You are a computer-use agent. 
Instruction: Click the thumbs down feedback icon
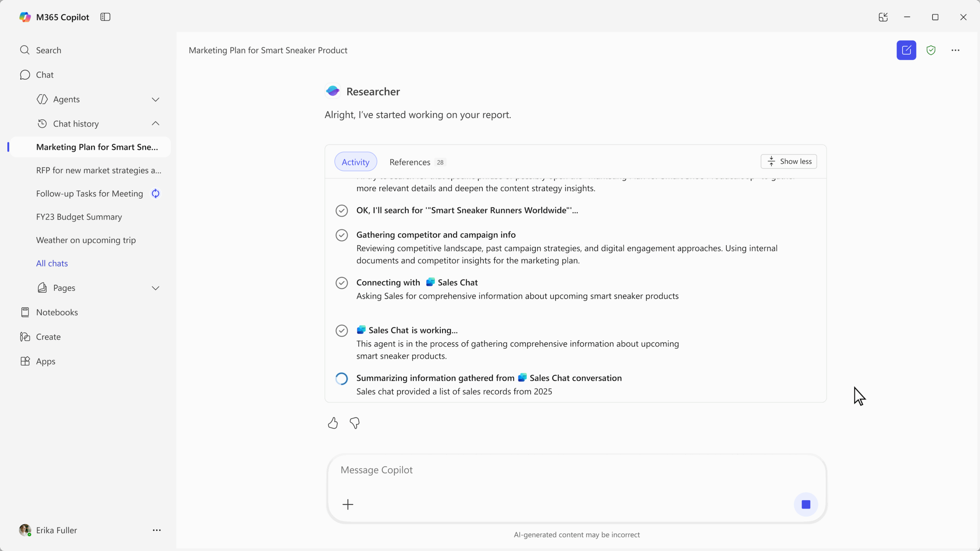pos(354,423)
